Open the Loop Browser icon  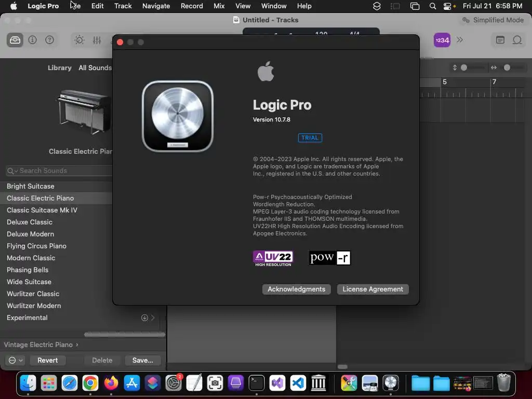click(x=517, y=40)
